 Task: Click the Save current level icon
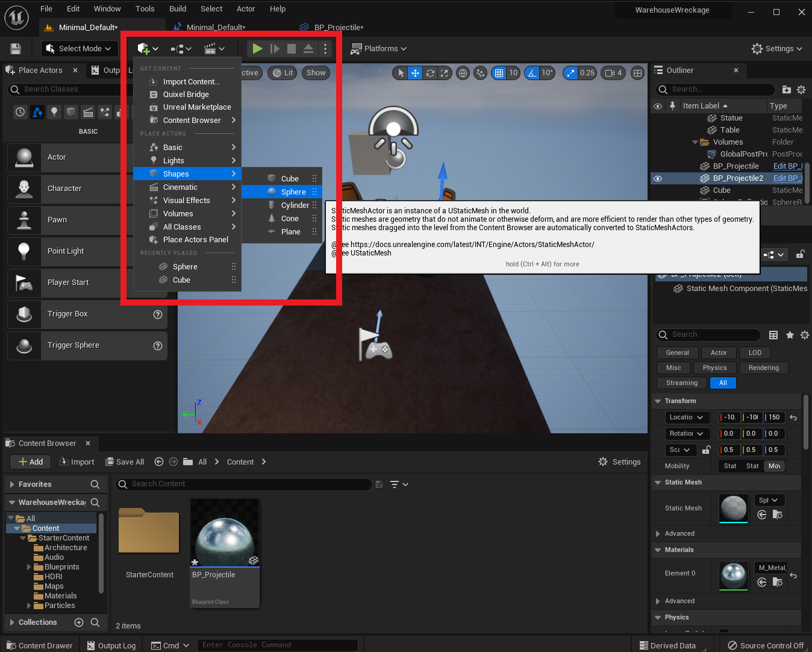pos(16,49)
